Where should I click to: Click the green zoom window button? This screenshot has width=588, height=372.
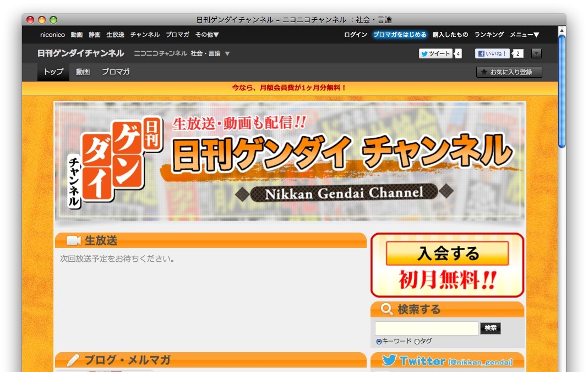[53, 20]
